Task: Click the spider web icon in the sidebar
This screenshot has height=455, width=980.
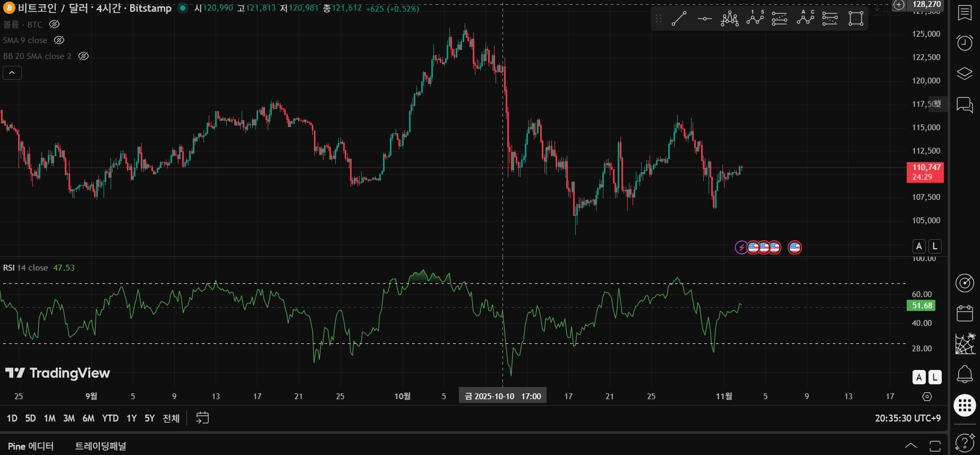Action: pos(965,344)
